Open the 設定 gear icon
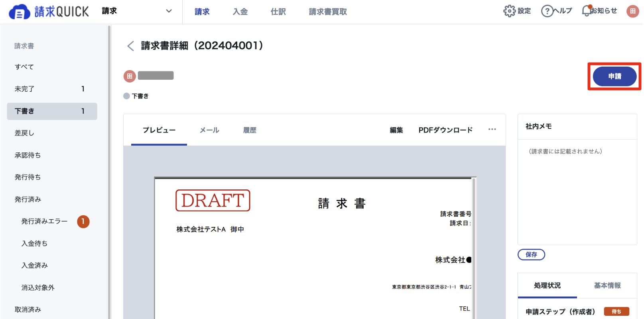 coord(509,11)
